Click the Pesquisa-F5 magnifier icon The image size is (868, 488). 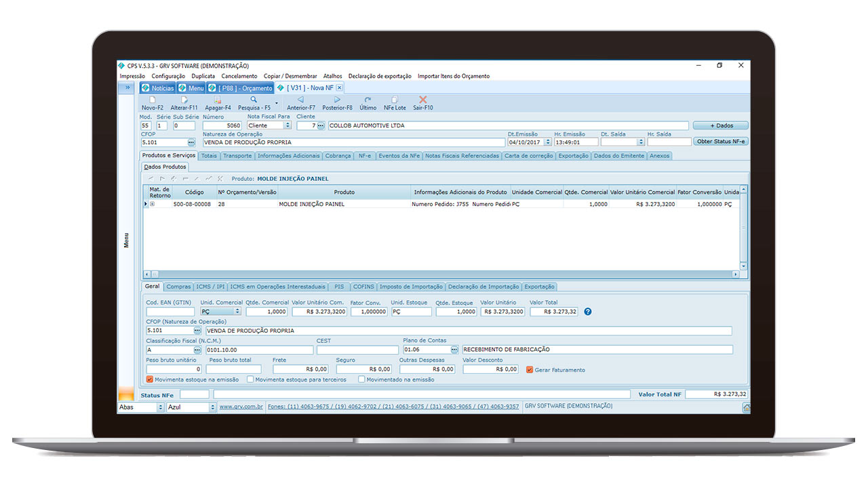(254, 100)
